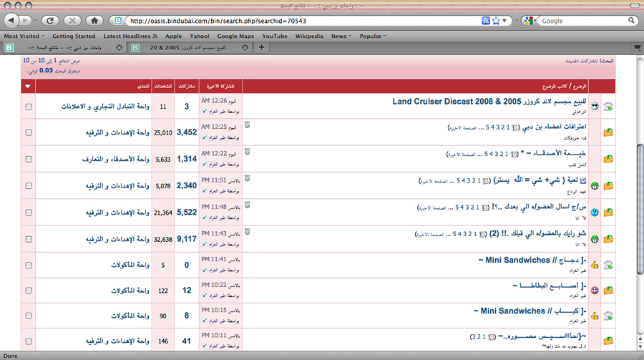Expand the Popular bookmarks folder
The image size is (644, 360).
point(373,36)
